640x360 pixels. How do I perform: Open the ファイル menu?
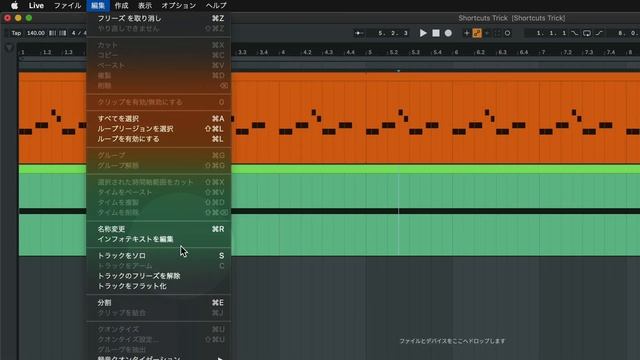click(x=67, y=5)
